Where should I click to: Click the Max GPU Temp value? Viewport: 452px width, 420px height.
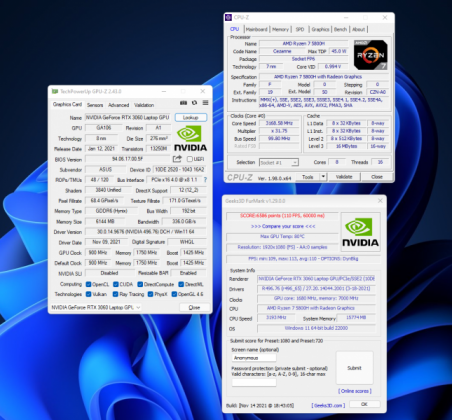click(282, 236)
